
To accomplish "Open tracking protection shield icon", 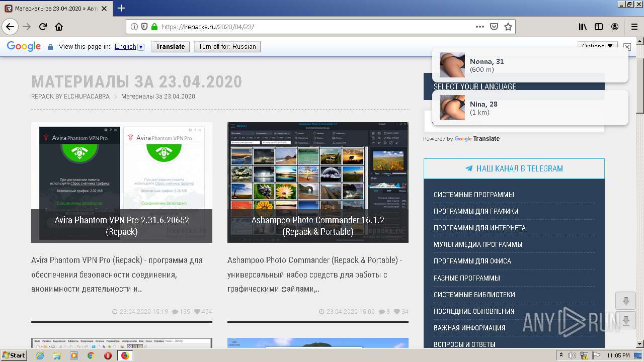I will (144, 27).
